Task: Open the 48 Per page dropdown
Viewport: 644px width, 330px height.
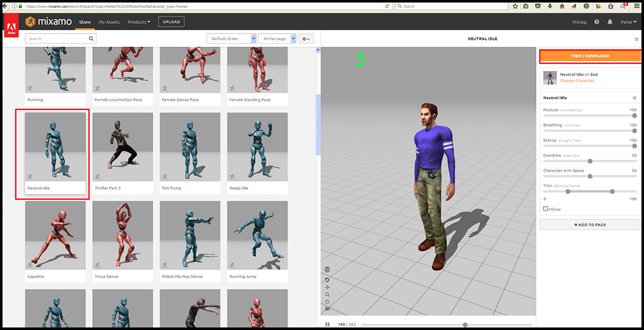Action: pos(277,39)
